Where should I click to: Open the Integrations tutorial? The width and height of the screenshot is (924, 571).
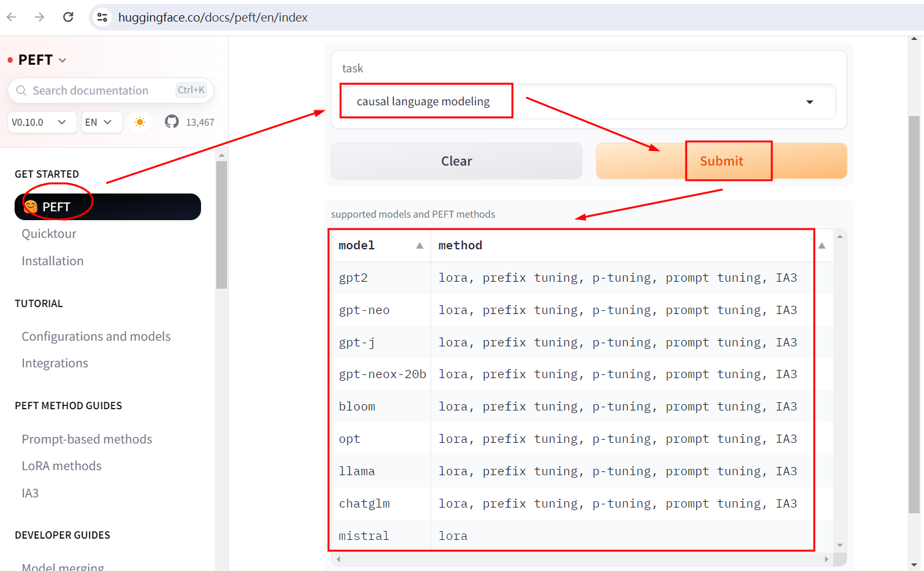[55, 363]
